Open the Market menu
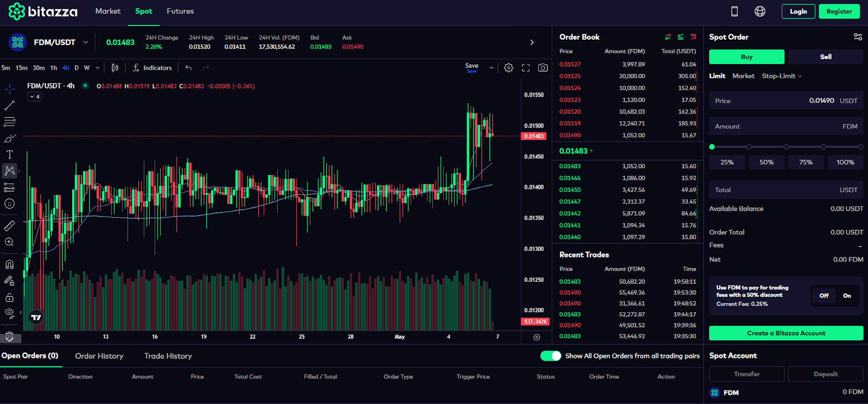 coord(108,11)
